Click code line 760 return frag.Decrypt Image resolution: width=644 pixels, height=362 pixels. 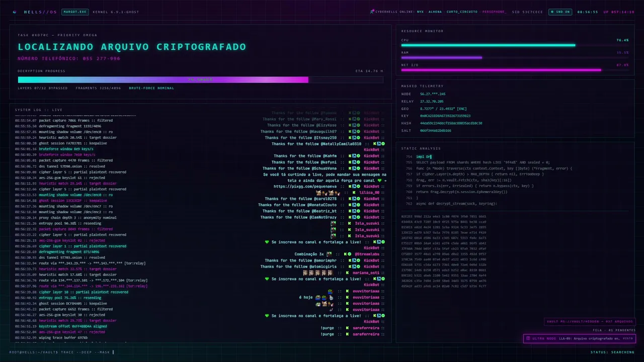click(x=462, y=192)
